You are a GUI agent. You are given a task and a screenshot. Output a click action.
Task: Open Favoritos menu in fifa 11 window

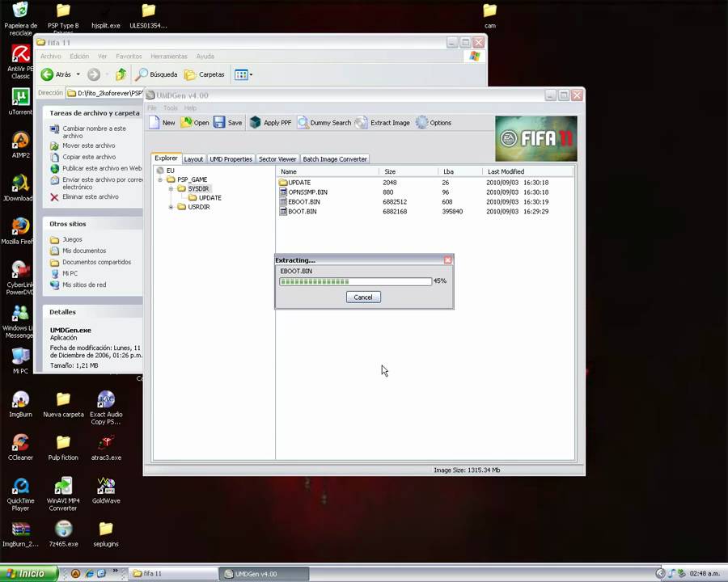(x=129, y=56)
